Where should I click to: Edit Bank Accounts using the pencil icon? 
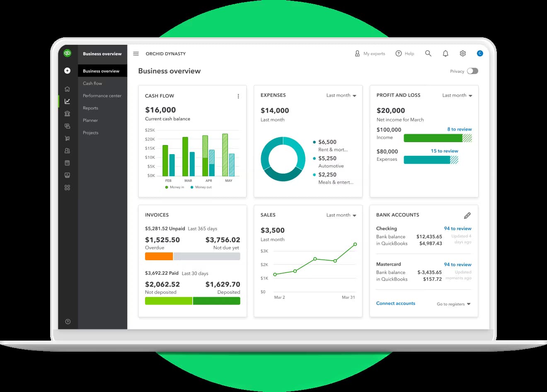(x=467, y=215)
